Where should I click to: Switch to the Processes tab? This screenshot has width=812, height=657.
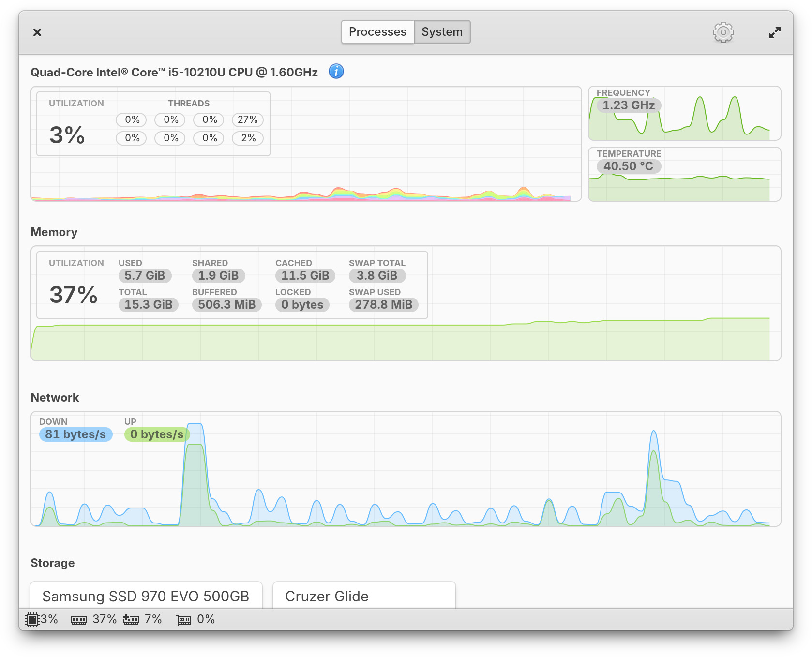[377, 32]
